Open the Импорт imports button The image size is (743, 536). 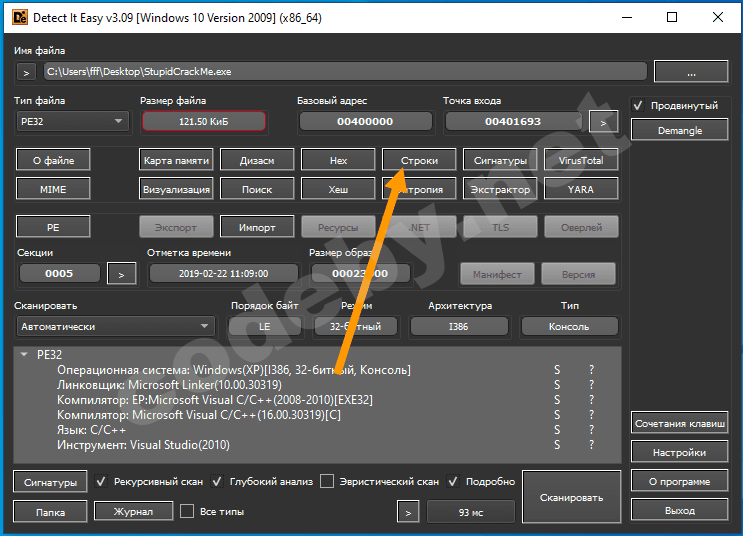(257, 227)
